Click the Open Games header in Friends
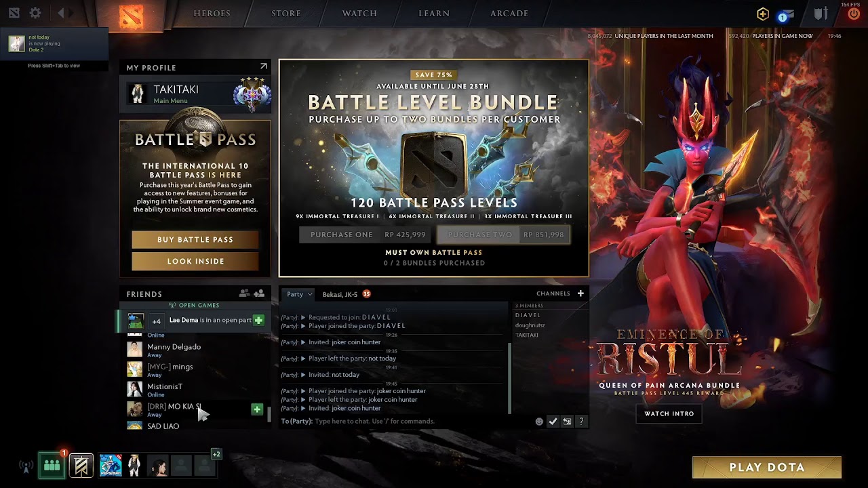Viewport: 868px width, 488px height. 195,305
